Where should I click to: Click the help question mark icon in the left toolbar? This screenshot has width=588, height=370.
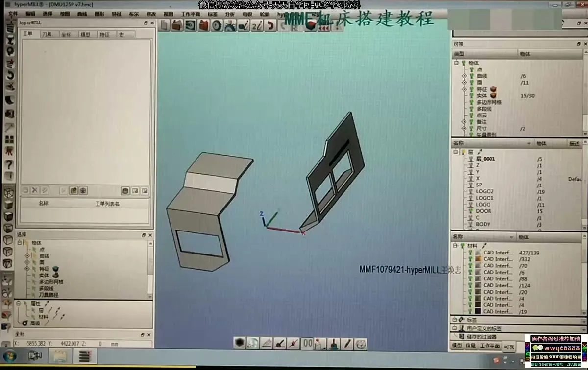9,164
